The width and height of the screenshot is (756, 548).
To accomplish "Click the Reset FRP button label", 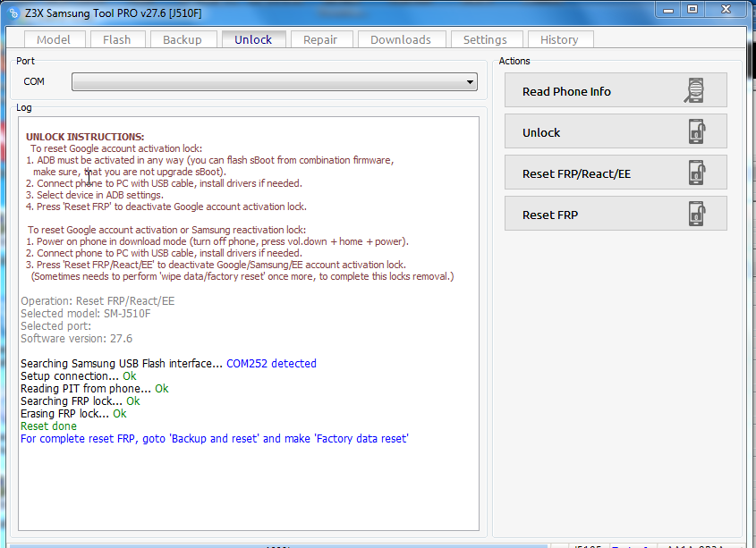I will click(x=550, y=215).
